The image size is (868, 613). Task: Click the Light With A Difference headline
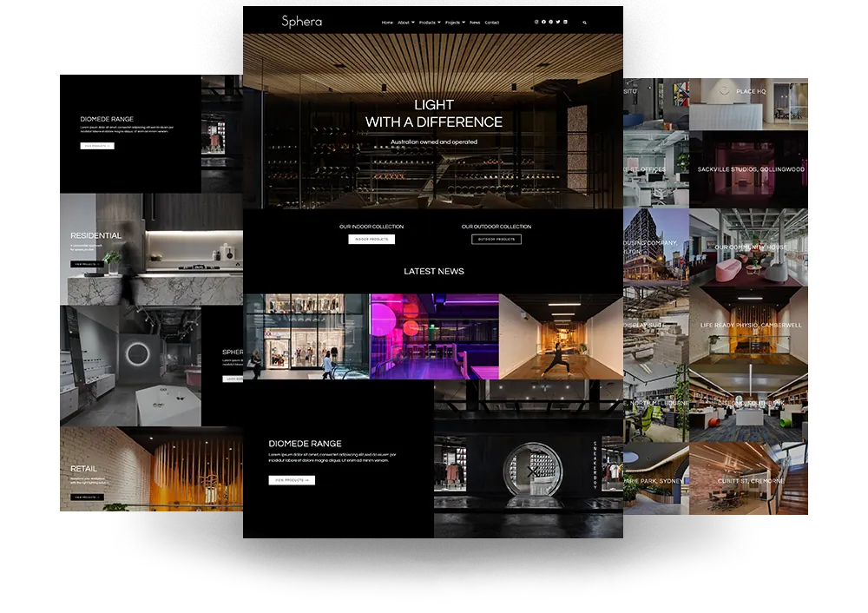434,114
